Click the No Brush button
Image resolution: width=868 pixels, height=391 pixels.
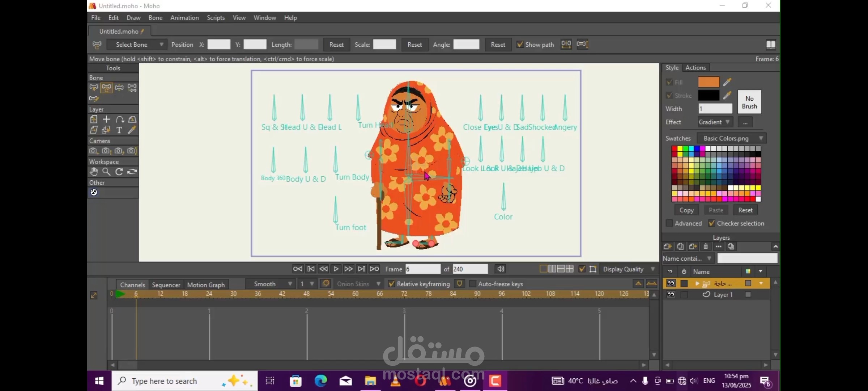tap(749, 102)
